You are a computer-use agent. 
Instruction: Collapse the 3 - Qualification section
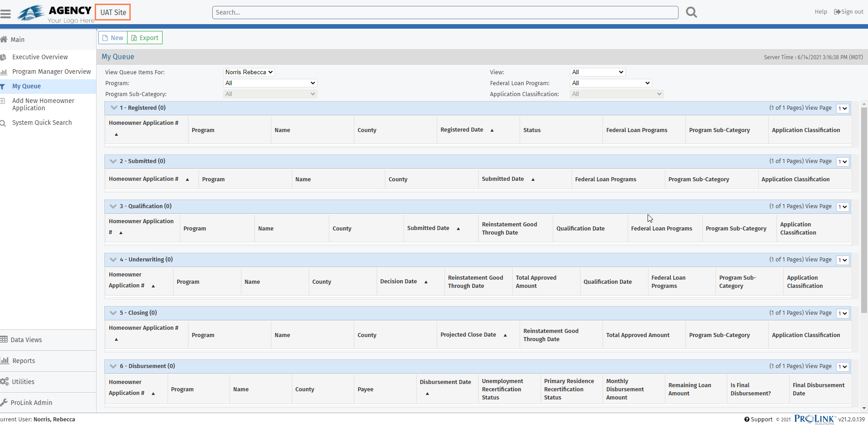pyautogui.click(x=113, y=206)
